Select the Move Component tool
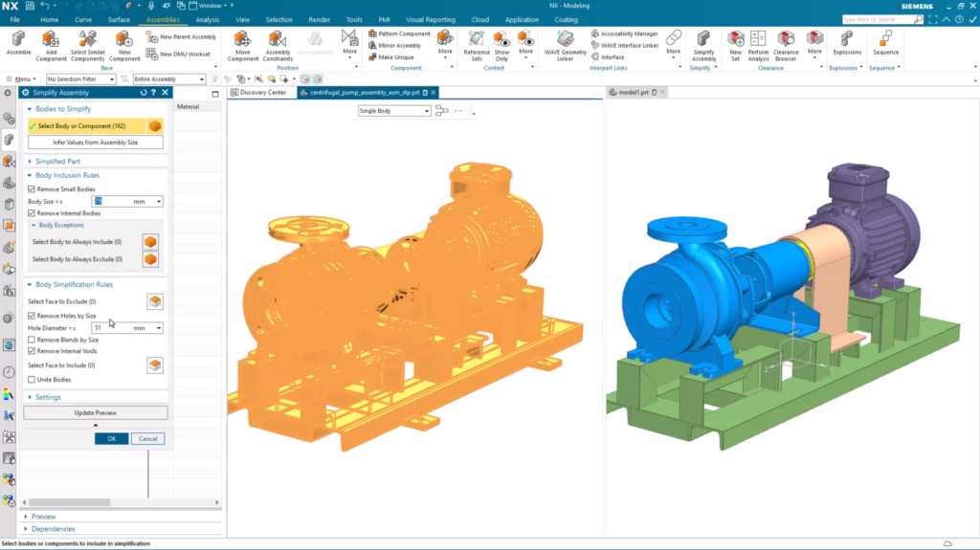This screenshot has height=550, width=980. click(x=243, y=40)
